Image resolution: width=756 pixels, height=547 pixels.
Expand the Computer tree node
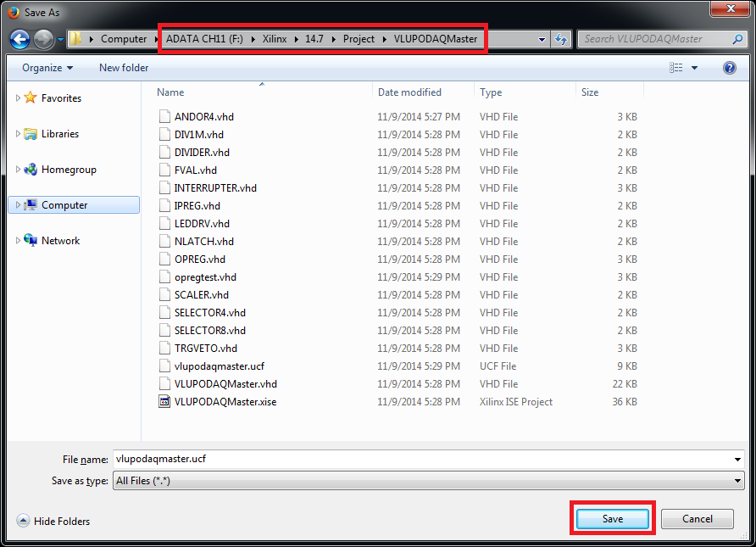[18, 205]
